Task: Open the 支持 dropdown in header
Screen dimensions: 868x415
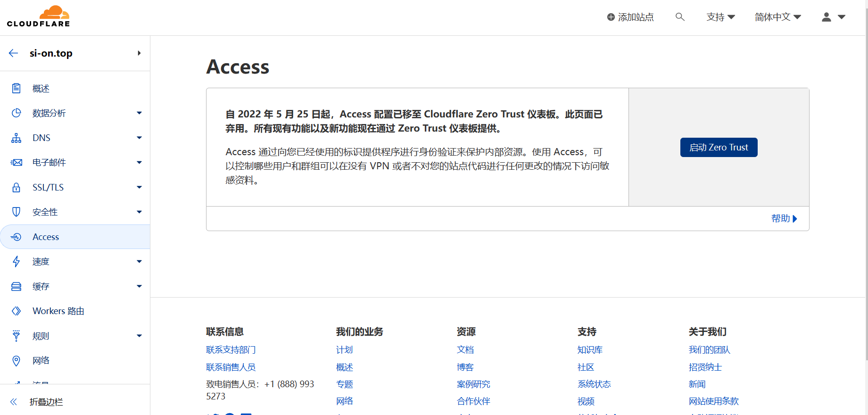Action: [720, 17]
